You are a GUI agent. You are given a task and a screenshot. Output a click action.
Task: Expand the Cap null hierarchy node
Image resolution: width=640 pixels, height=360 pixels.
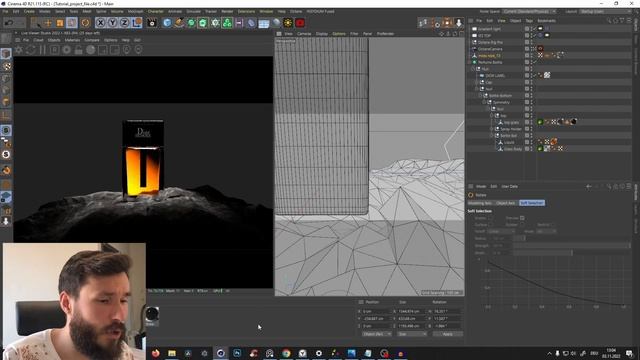click(x=476, y=82)
